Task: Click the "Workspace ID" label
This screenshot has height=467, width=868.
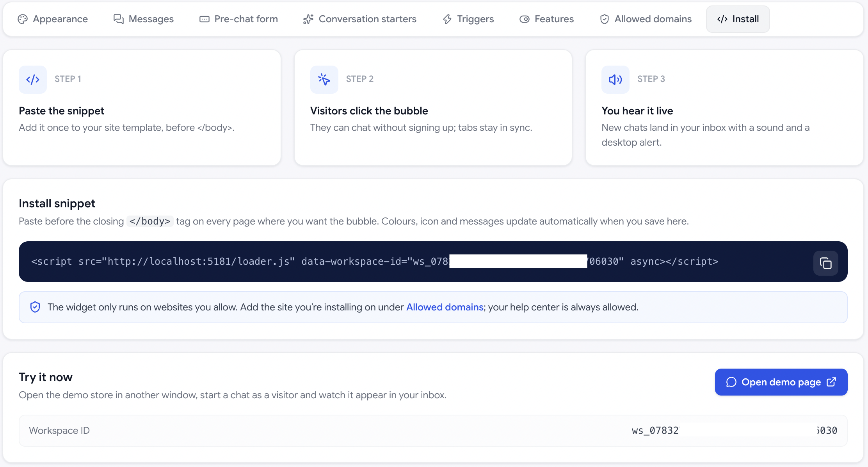Action: (59, 430)
